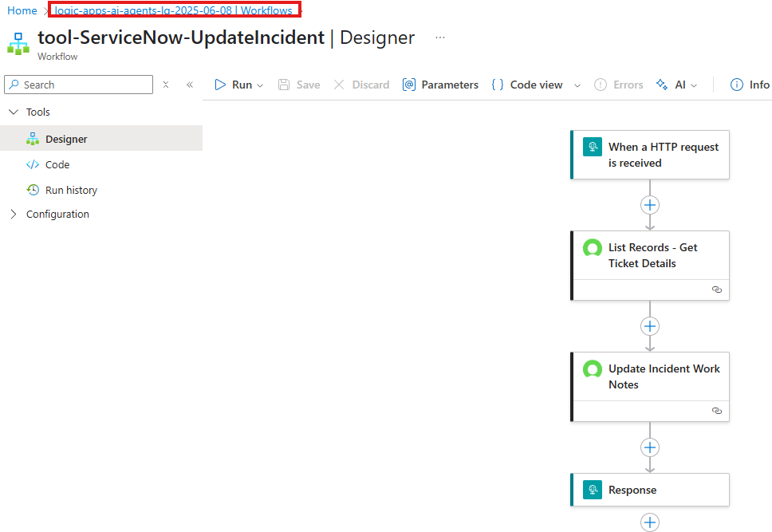
Task: Click connection link icon on Update Incident
Action: 717,411
